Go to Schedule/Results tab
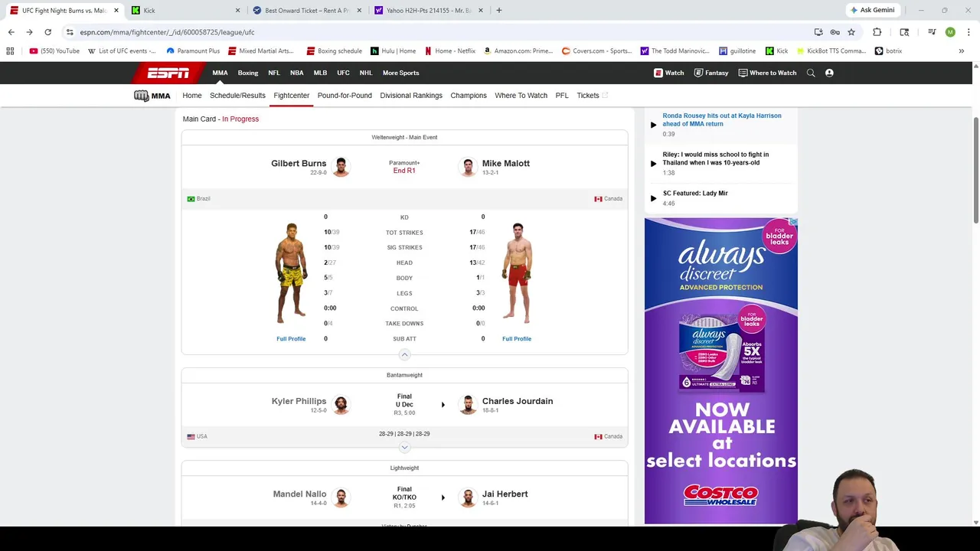The width and height of the screenshot is (980, 551). click(237, 96)
